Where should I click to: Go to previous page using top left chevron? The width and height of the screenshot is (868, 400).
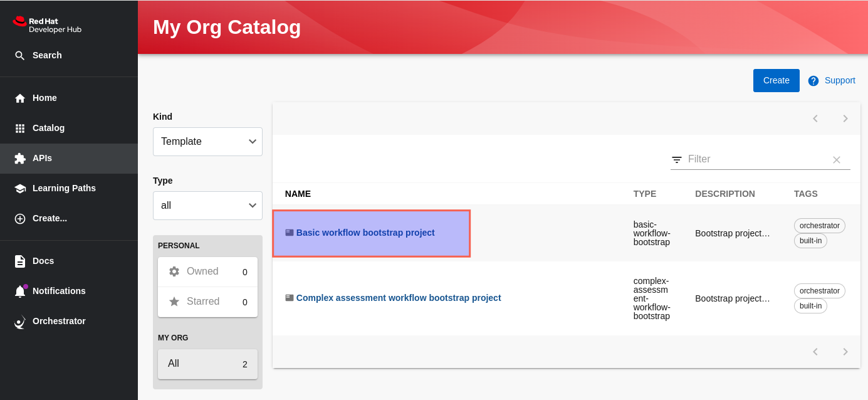815,118
